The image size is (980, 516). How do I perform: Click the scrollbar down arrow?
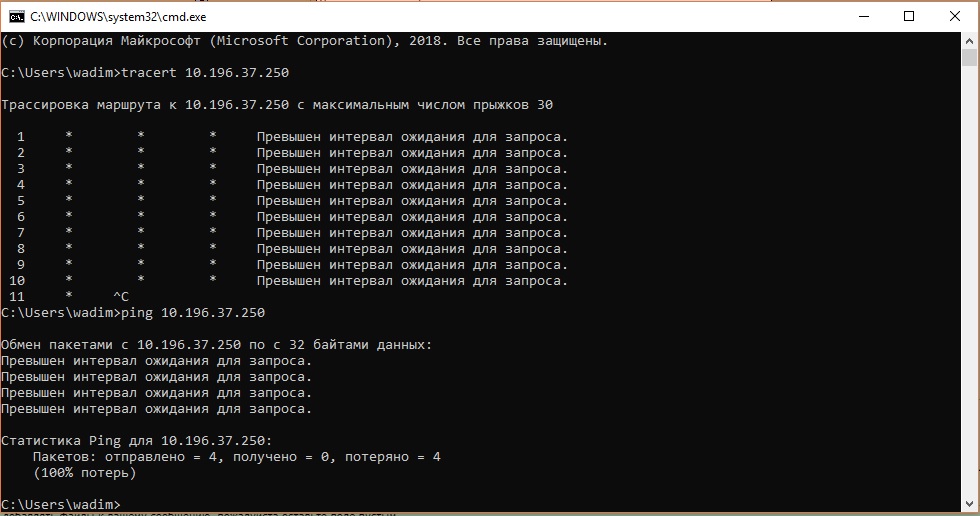tap(969, 503)
